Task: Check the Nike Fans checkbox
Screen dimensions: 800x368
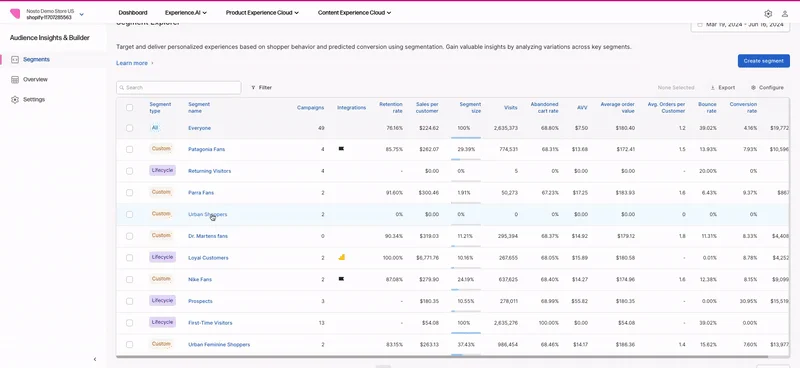Action: click(130, 280)
